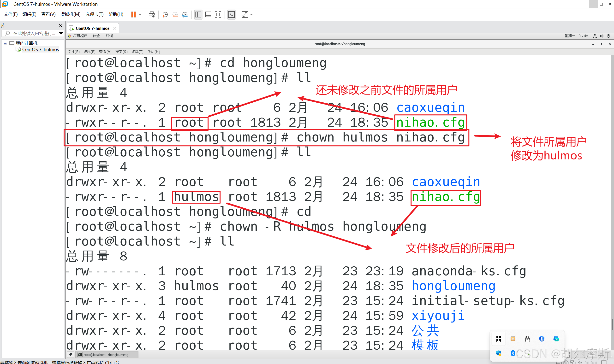Screen dimensions: 614x364
Task: Open the 虚拟机(M) menu
Action: (70, 14)
